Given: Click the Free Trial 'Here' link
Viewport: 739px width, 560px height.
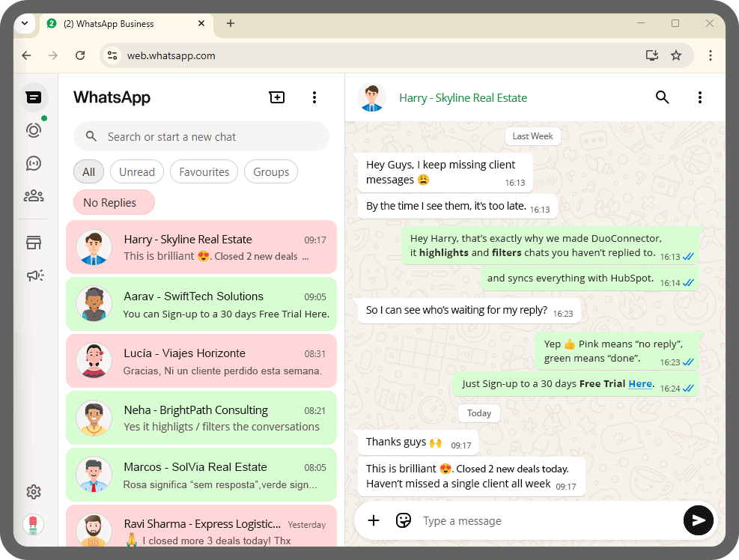Looking at the screenshot, I should point(639,384).
